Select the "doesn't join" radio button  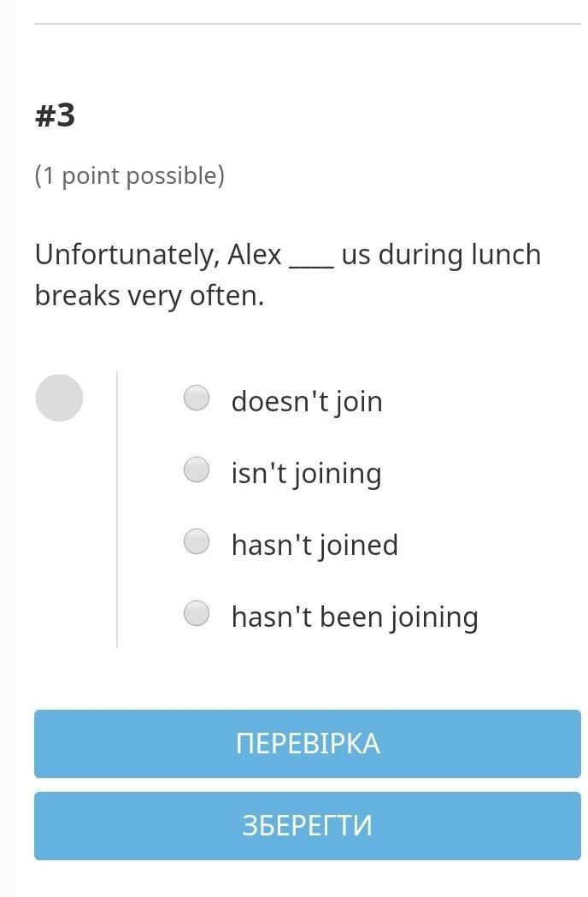197,398
